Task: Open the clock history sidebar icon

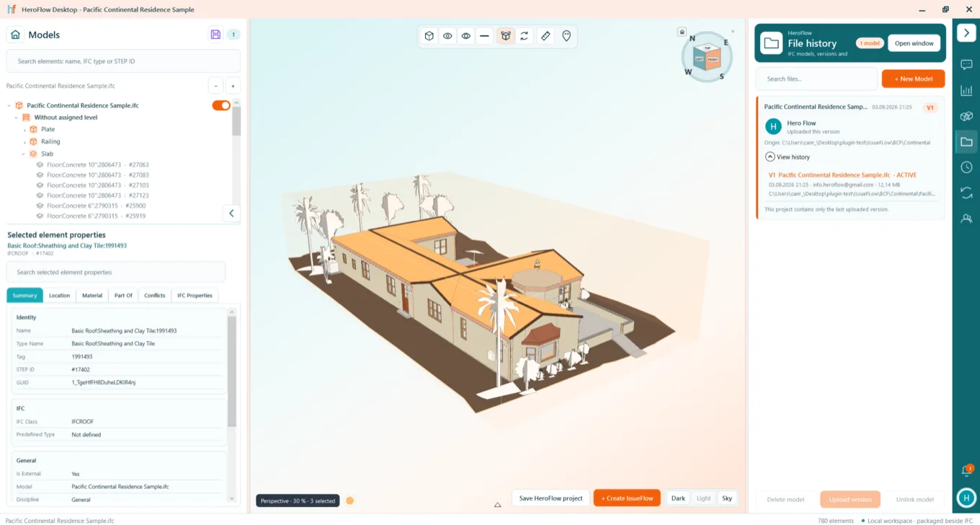Action: click(966, 167)
